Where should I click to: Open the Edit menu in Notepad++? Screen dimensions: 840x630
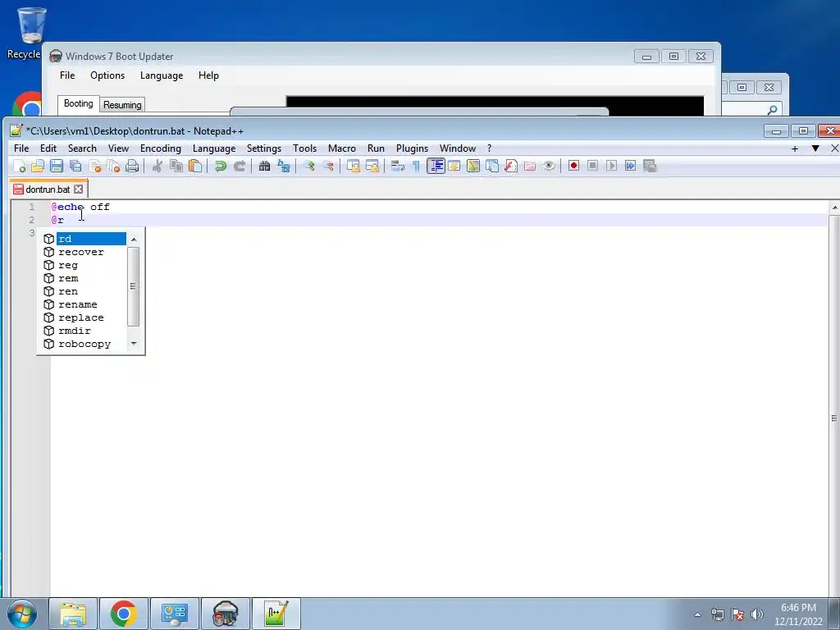coord(48,148)
